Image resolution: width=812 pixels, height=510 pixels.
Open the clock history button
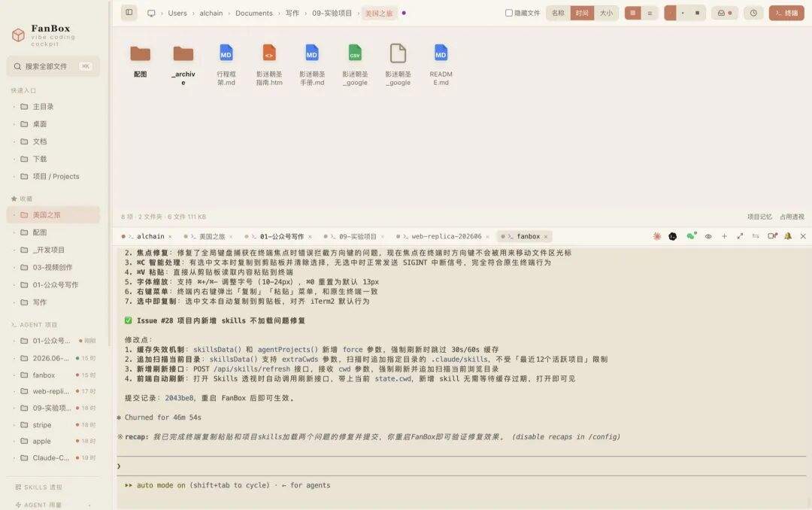[x=753, y=13]
